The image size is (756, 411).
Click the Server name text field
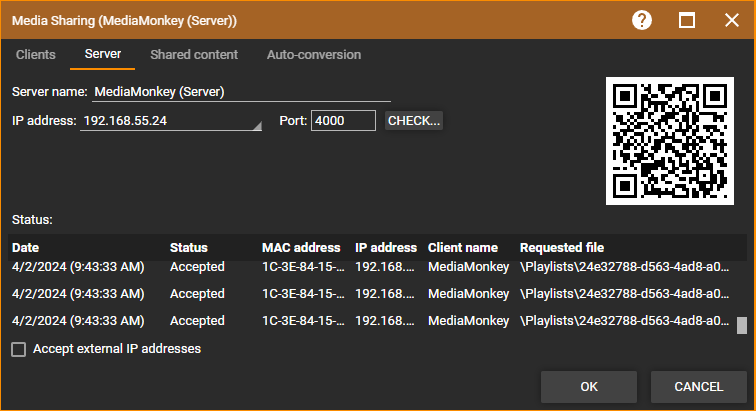[240, 92]
